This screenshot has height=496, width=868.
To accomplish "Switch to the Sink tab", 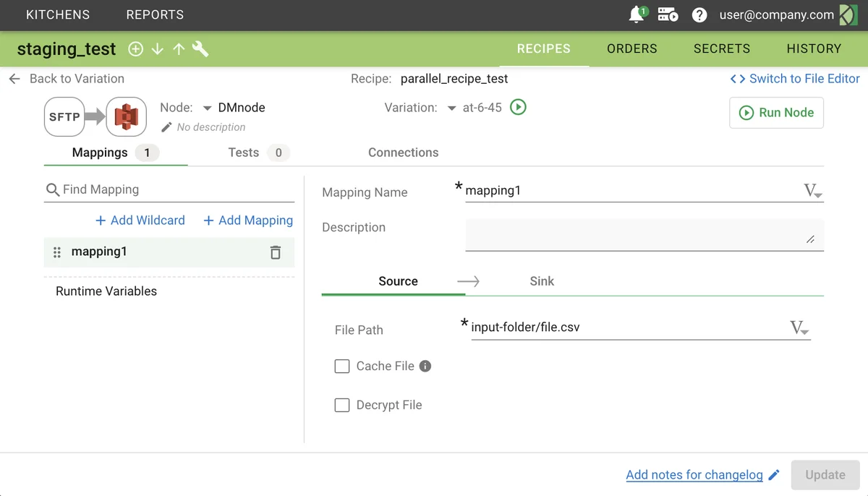I will pyautogui.click(x=541, y=281).
